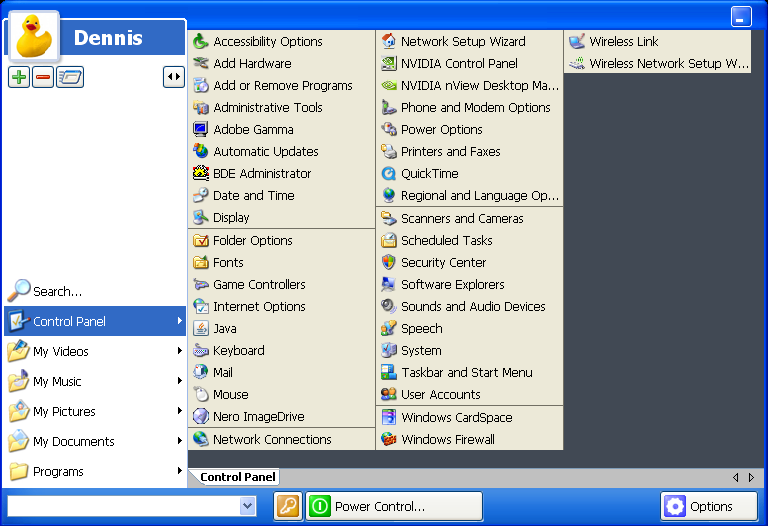The height and width of the screenshot is (526, 768).
Task: Open the Software Explorers icon
Action: pyautogui.click(x=389, y=285)
